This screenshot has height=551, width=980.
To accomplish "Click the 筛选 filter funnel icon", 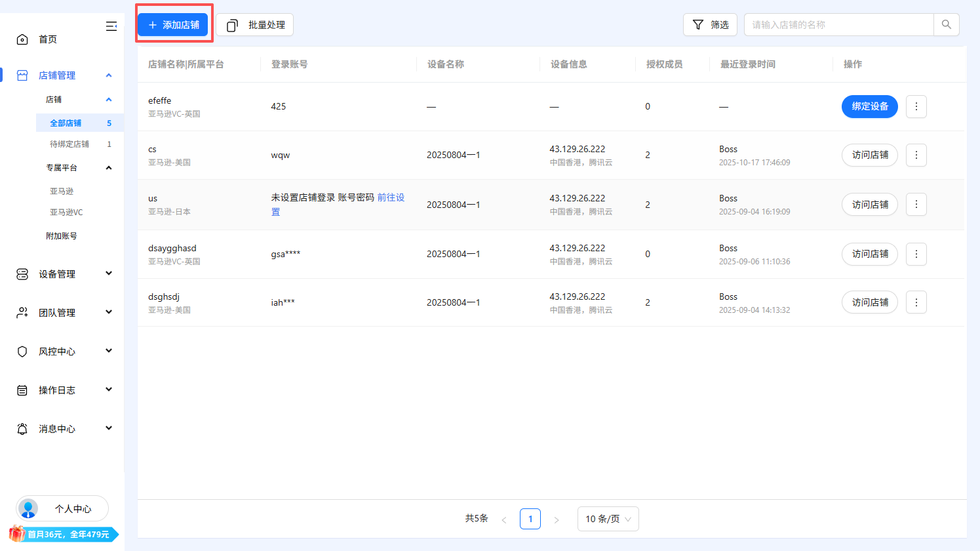I will [697, 24].
